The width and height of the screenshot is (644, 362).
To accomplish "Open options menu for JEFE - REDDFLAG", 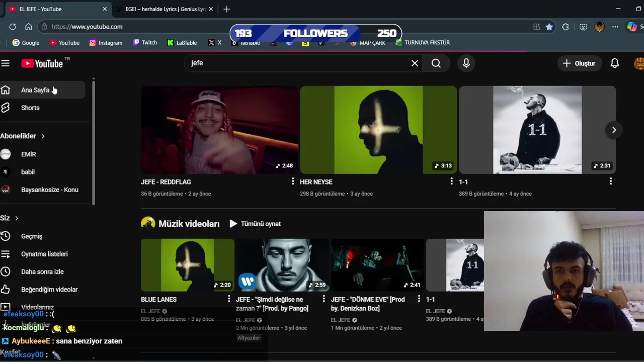I will tap(293, 182).
